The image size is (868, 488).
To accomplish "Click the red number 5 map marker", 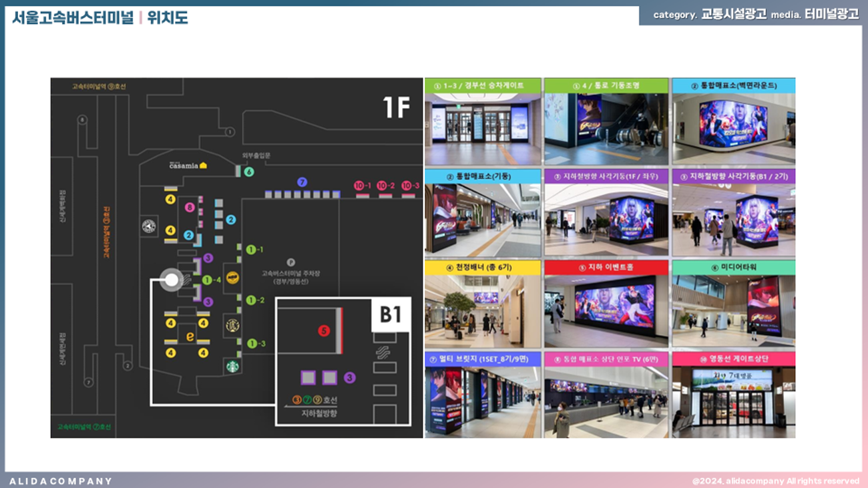I will pos(324,330).
